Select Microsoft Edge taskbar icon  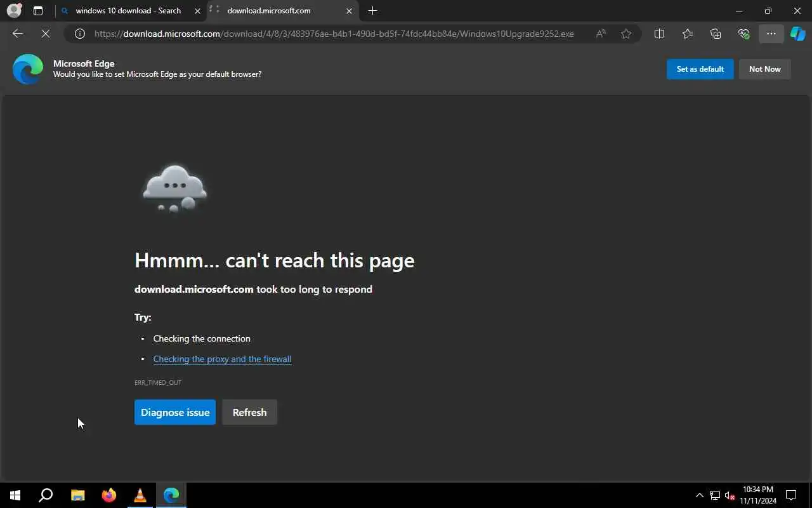click(x=171, y=495)
